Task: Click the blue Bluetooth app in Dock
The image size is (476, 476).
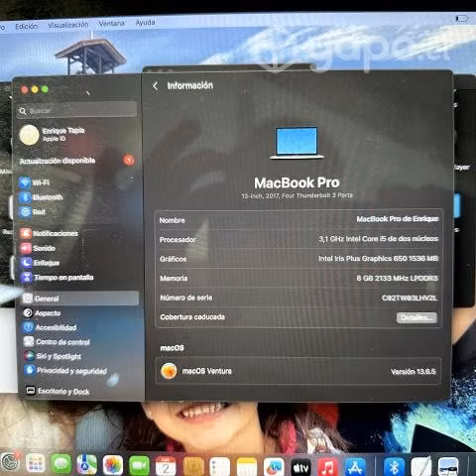Action: pos(394,467)
